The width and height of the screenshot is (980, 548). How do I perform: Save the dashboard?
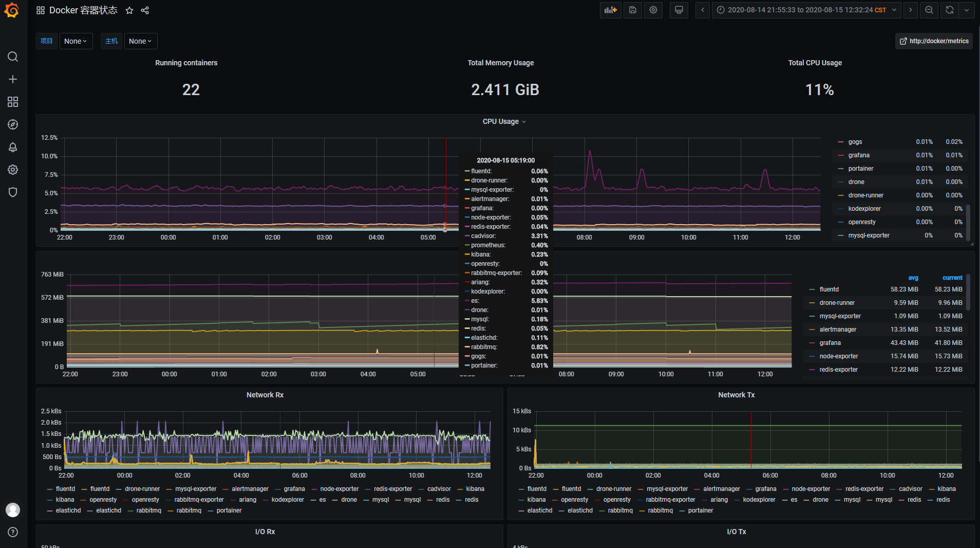(632, 10)
